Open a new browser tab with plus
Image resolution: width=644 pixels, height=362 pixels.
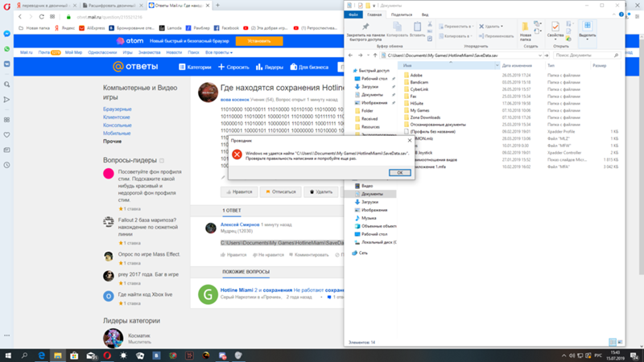[217, 6]
